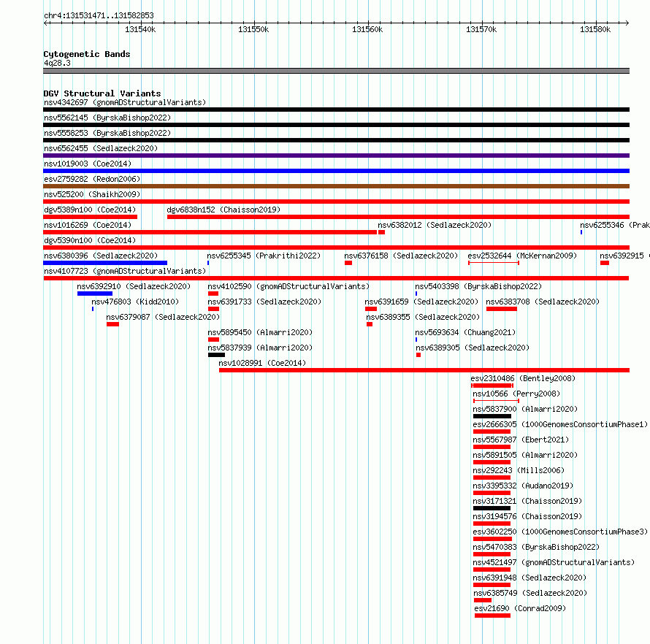Select nsv6379087 Sedlazeck2020 label
This screenshot has height=644, width=650.
[163, 317]
